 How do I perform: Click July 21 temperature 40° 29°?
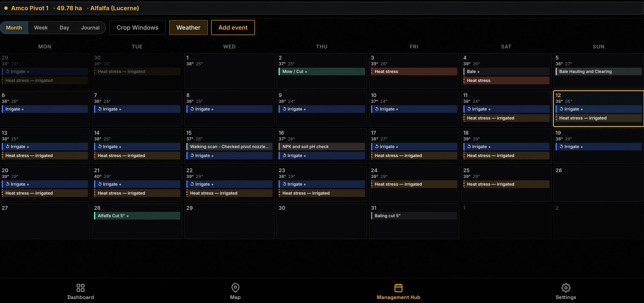pyautogui.click(x=103, y=176)
